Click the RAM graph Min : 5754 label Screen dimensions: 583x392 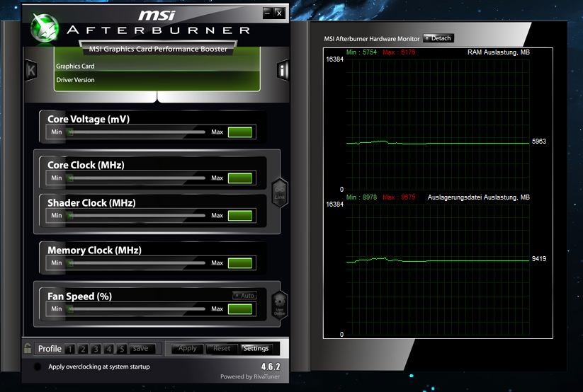[x=361, y=52]
